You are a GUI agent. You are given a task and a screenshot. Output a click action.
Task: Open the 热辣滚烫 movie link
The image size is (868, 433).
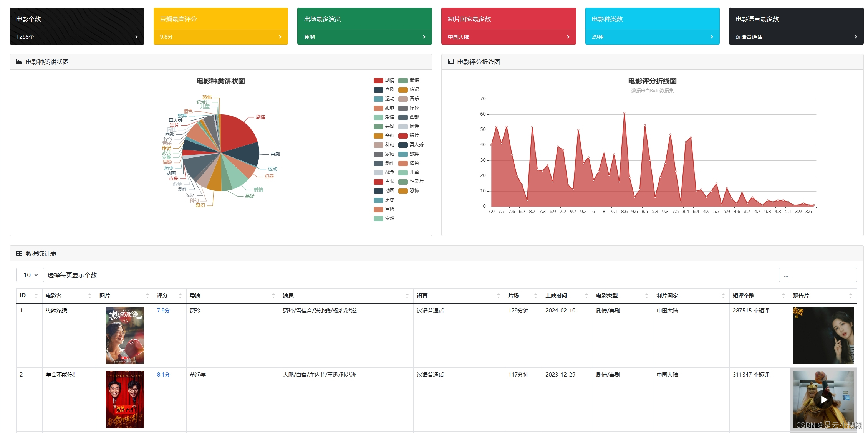56,311
